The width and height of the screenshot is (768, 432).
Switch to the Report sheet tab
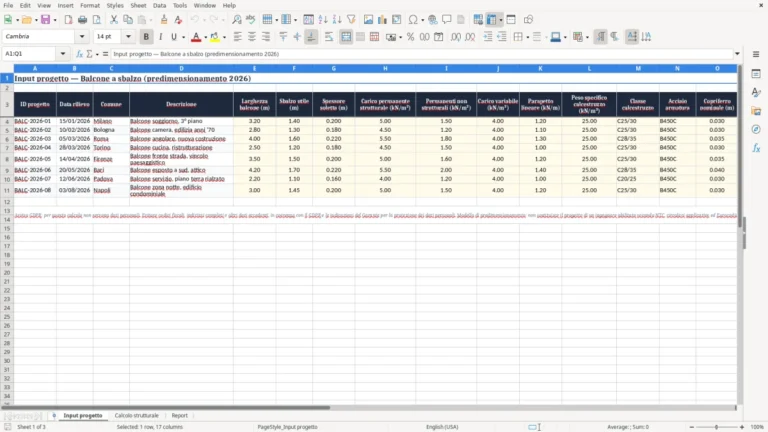180,415
